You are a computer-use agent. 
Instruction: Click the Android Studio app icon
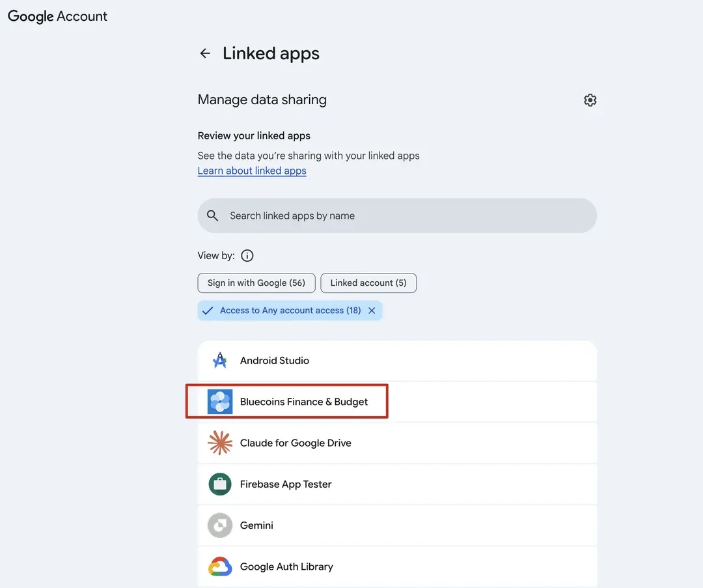click(220, 361)
